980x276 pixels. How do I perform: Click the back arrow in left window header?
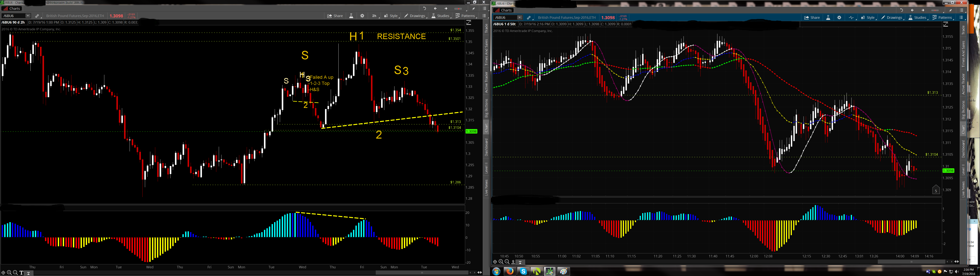(435, 8)
